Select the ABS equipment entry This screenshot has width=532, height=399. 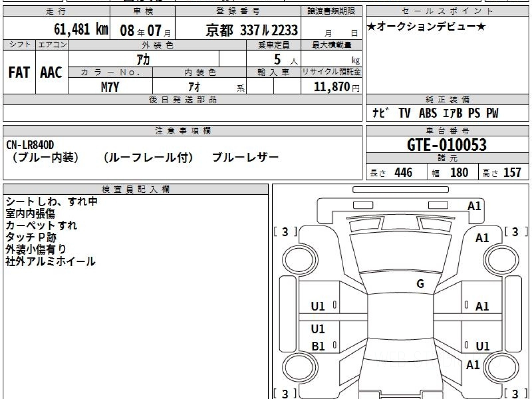428,113
